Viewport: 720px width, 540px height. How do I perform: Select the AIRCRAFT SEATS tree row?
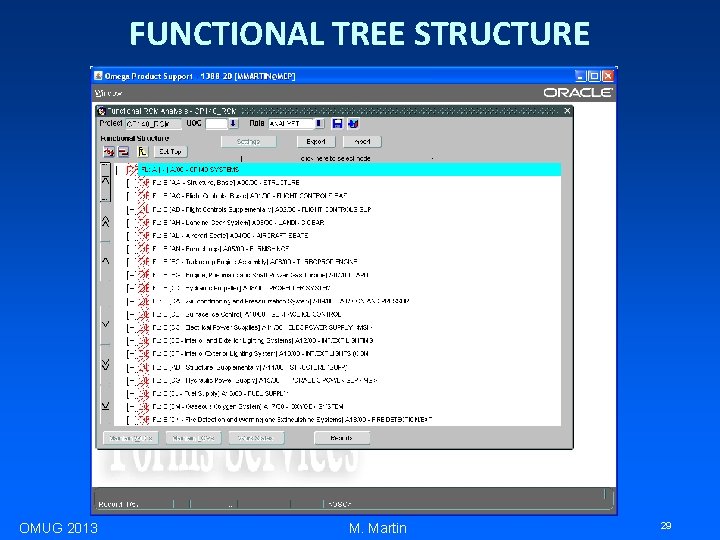[x=230, y=236]
